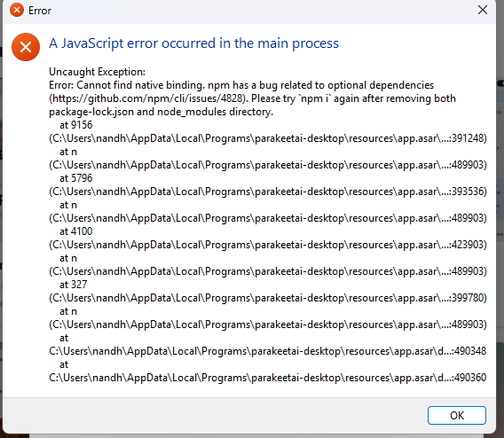Click the "at 9156" stack trace line
The image size is (504, 438).
[75, 125]
